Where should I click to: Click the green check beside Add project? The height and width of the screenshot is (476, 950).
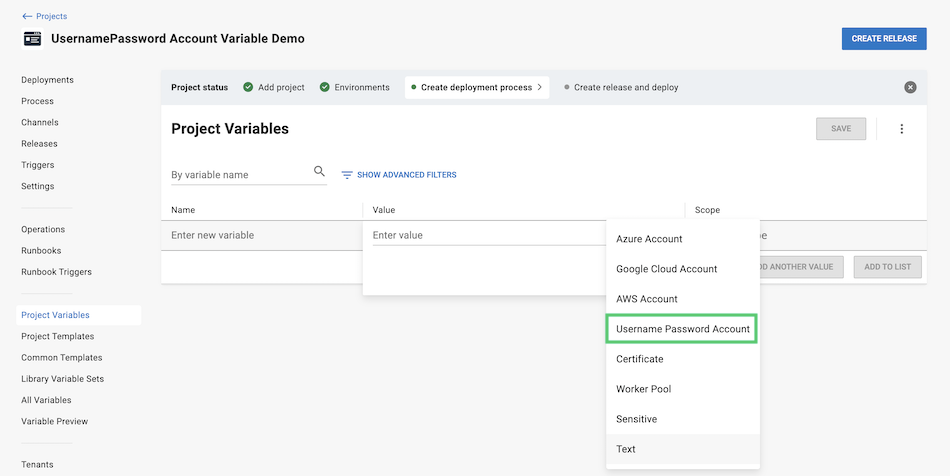(248, 87)
